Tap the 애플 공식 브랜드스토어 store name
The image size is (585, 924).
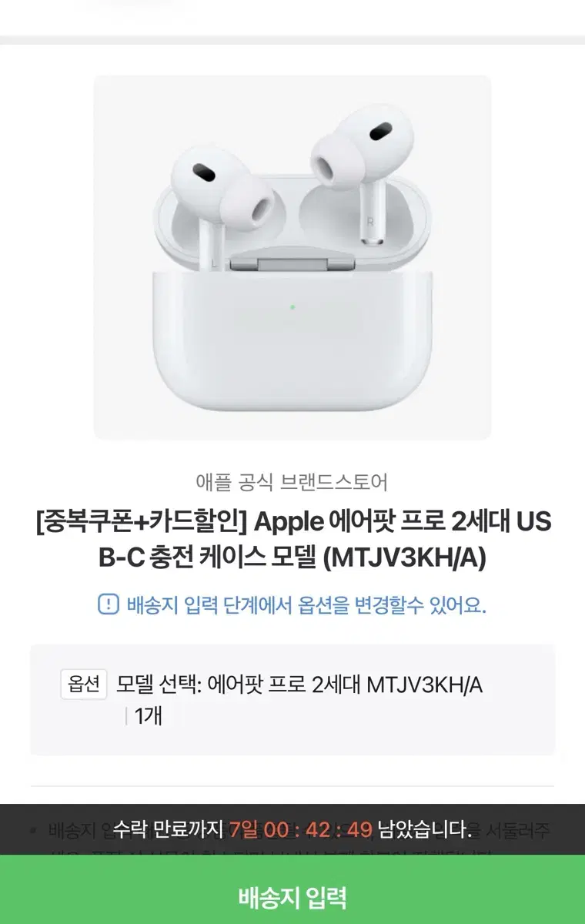pos(292,483)
